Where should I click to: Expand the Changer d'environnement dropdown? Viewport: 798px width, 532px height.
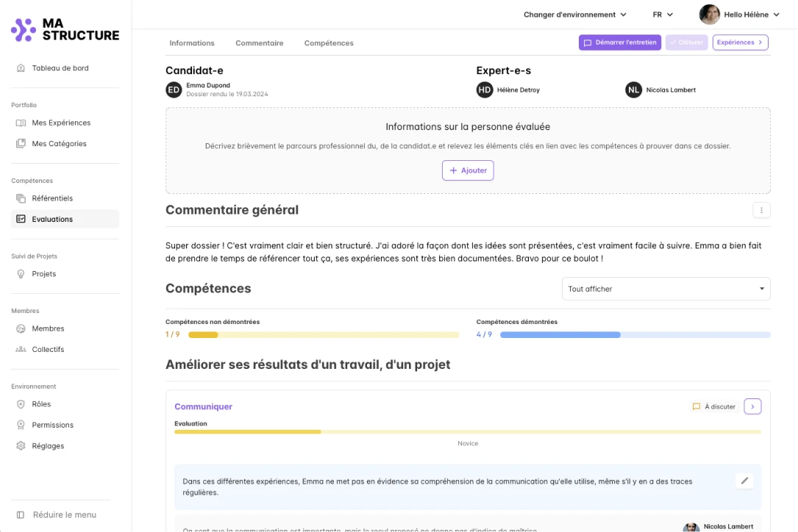coord(574,15)
